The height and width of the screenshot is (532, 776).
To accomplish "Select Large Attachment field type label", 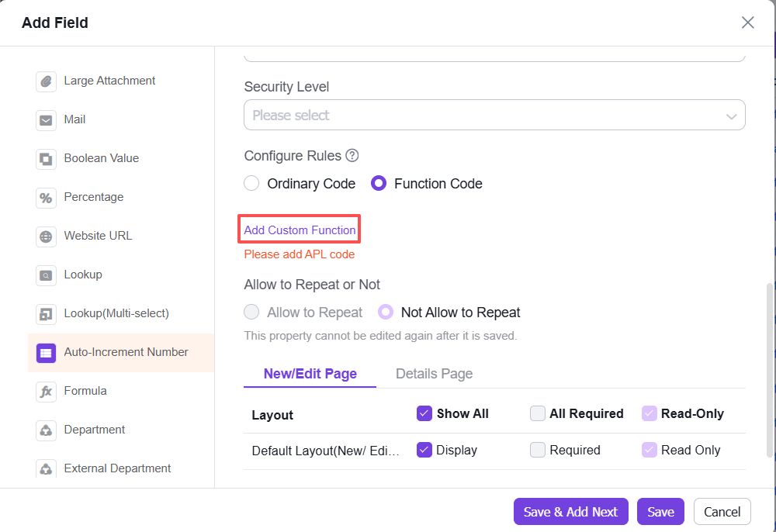I will [109, 81].
